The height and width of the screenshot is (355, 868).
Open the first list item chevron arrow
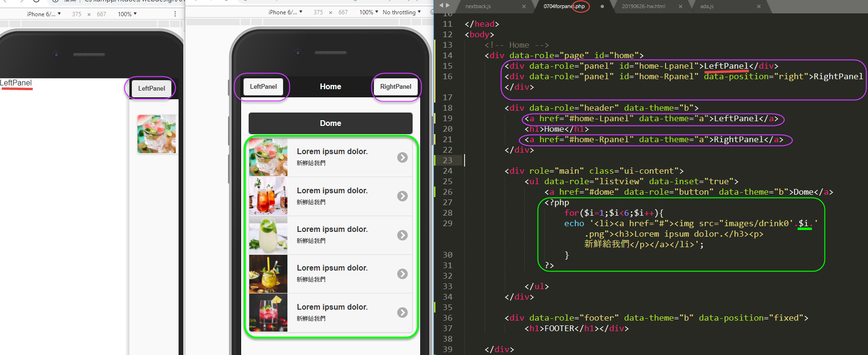tap(402, 157)
